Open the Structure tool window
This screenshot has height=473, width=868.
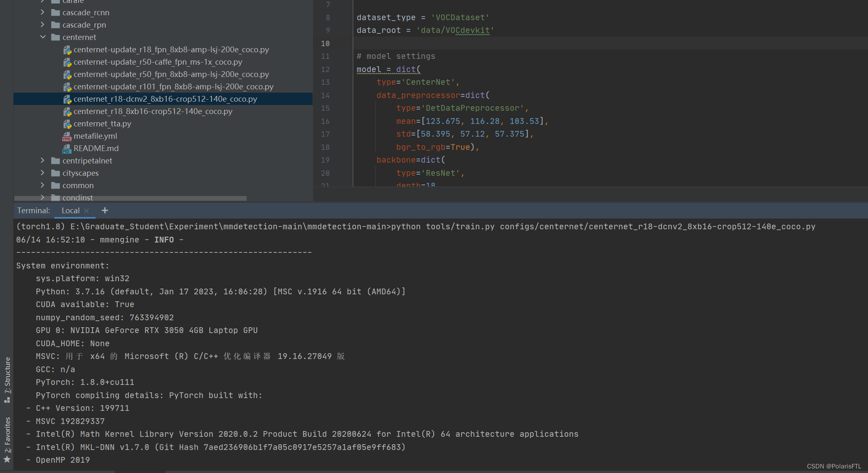click(7, 380)
